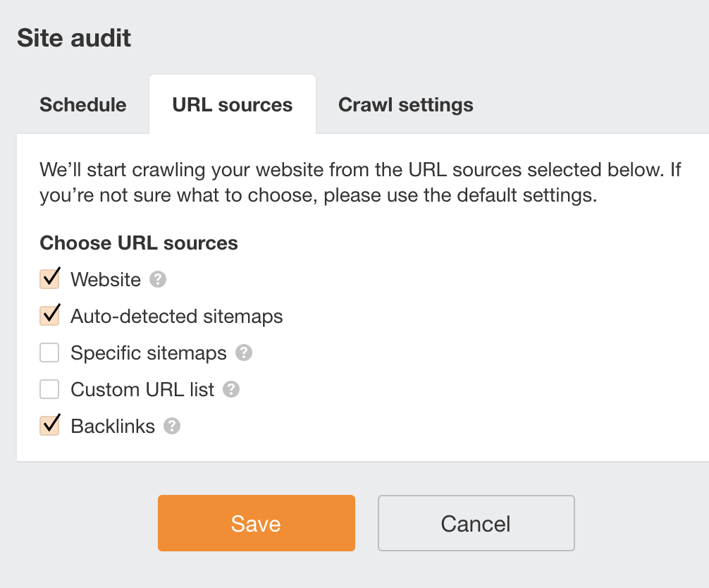Click the Choose URL sources heading
709x588 pixels.
point(139,243)
